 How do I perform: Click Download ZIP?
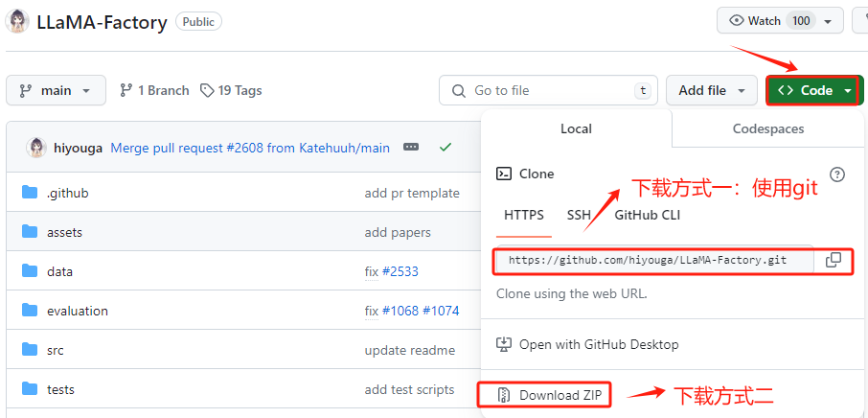555,395
